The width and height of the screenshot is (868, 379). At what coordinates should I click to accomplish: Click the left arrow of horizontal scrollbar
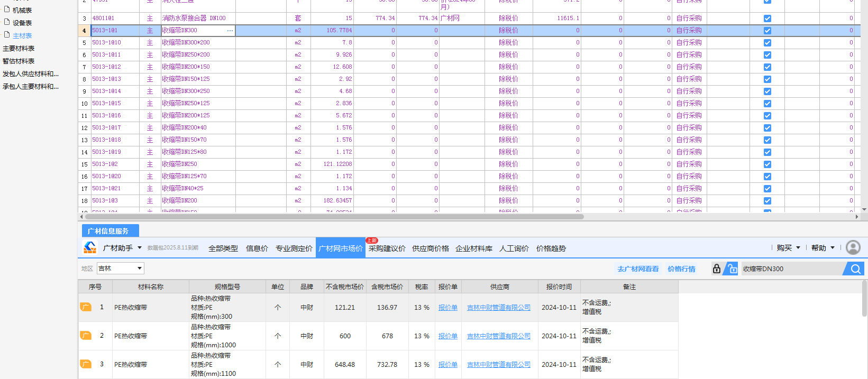[81, 217]
